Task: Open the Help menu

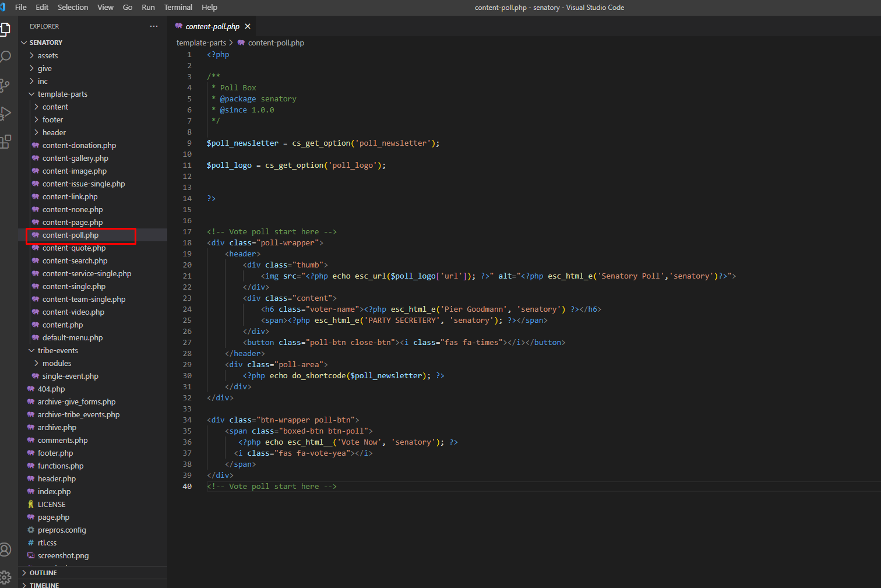Action: (209, 8)
